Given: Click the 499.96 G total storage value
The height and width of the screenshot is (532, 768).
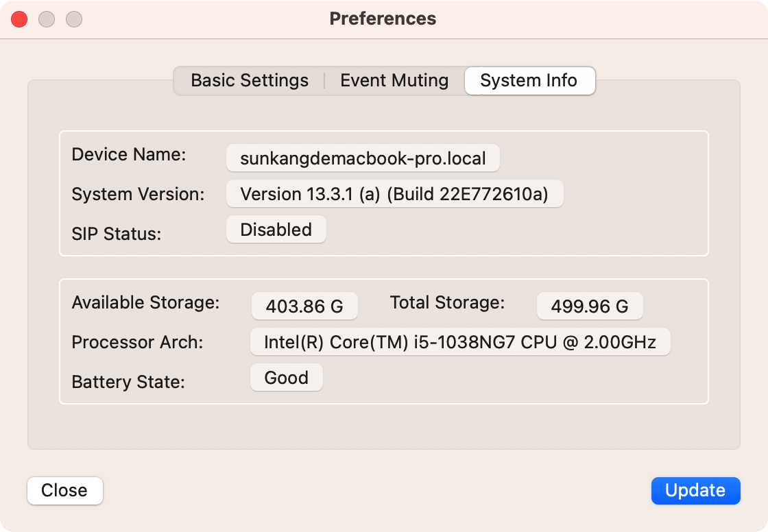Looking at the screenshot, I should [590, 306].
